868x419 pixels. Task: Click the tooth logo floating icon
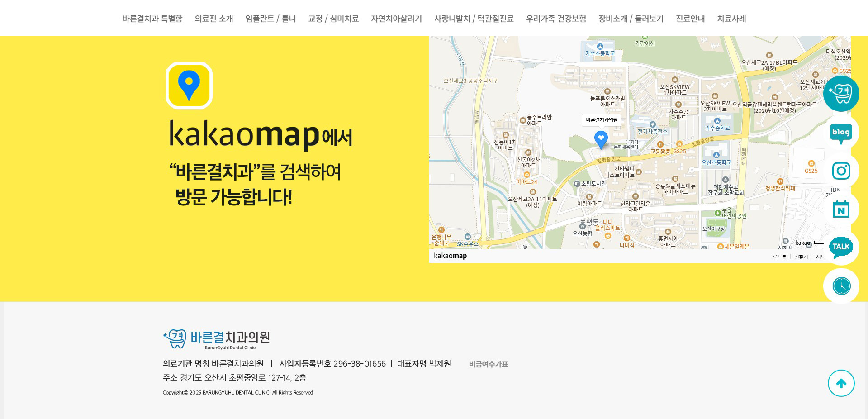point(841,94)
